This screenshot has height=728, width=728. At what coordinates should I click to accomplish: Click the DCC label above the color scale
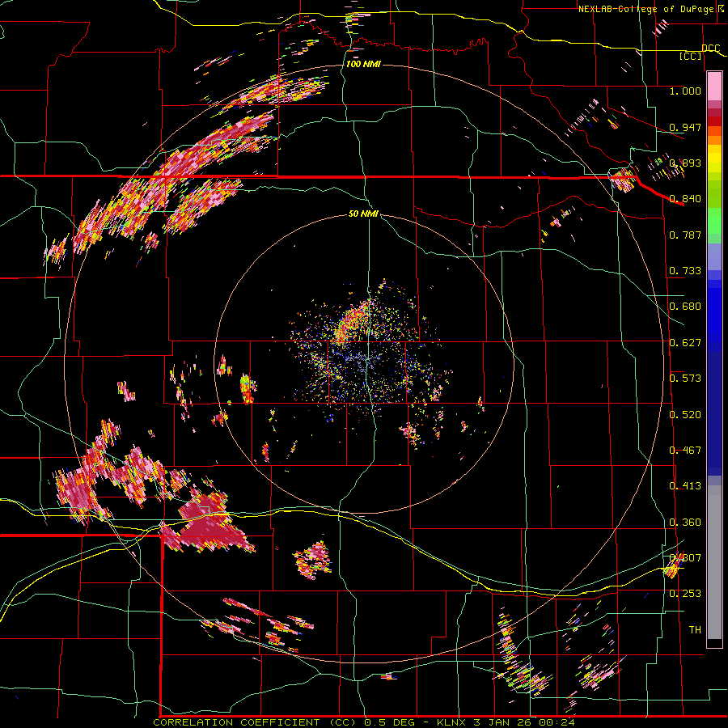[711, 49]
